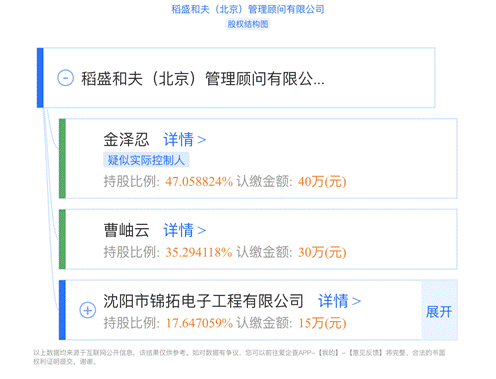Click the root company name text in tree

203,79
